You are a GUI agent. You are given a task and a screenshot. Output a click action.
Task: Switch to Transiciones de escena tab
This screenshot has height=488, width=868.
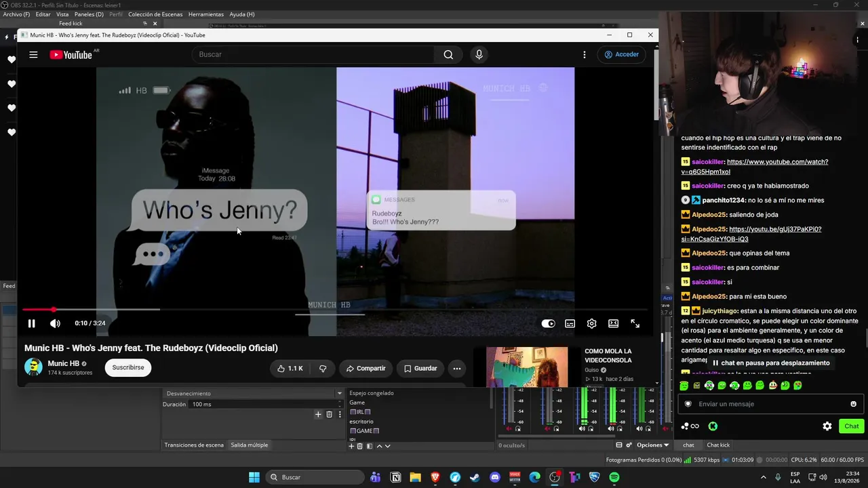click(x=194, y=445)
